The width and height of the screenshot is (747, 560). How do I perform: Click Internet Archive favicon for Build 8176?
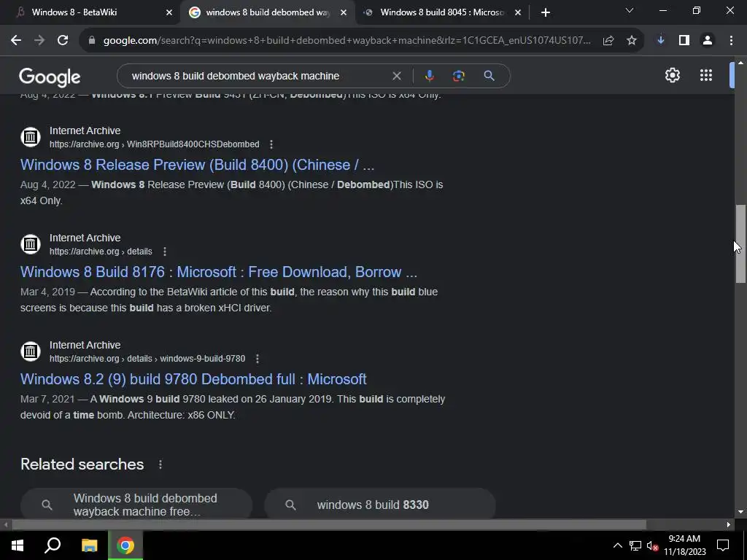[x=31, y=244]
